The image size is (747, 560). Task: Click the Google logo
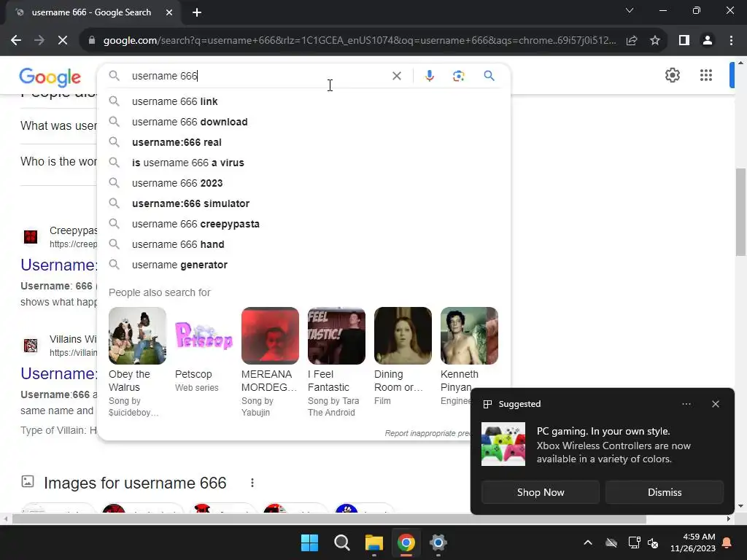(x=50, y=77)
